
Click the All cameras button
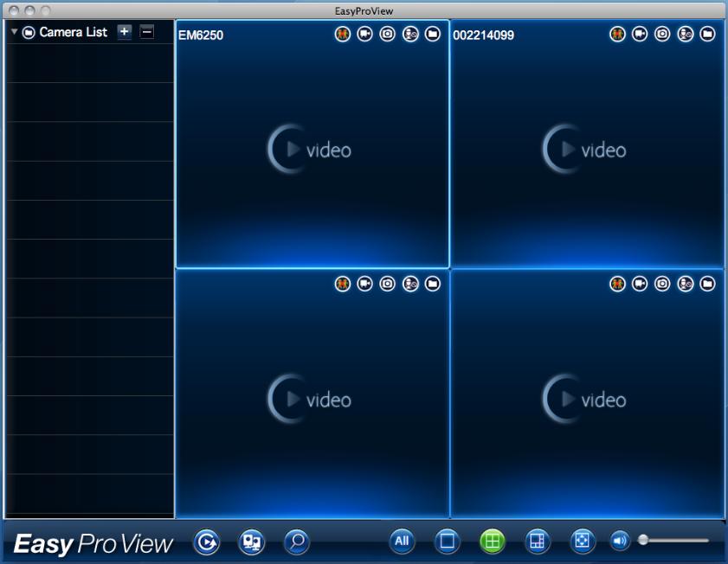[x=402, y=541]
